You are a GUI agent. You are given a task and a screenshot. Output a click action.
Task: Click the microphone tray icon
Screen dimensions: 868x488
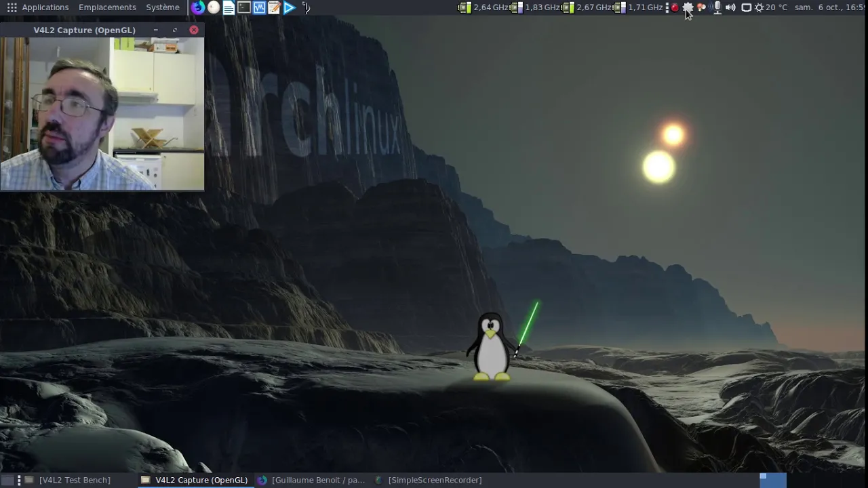point(717,7)
